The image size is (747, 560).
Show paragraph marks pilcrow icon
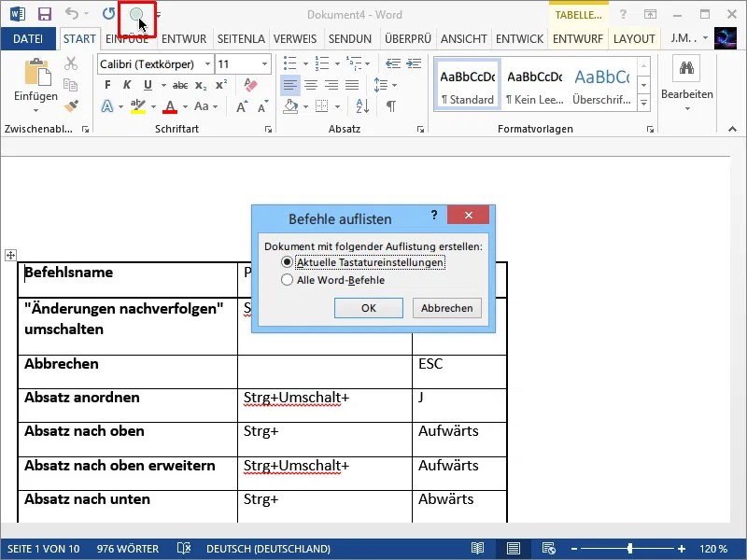click(390, 105)
